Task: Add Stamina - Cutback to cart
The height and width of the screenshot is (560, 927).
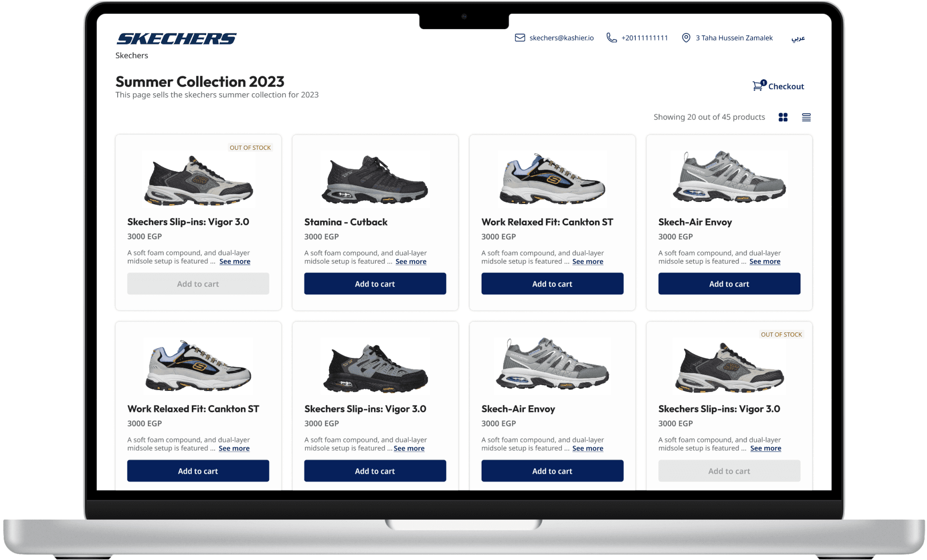Action: point(375,284)
